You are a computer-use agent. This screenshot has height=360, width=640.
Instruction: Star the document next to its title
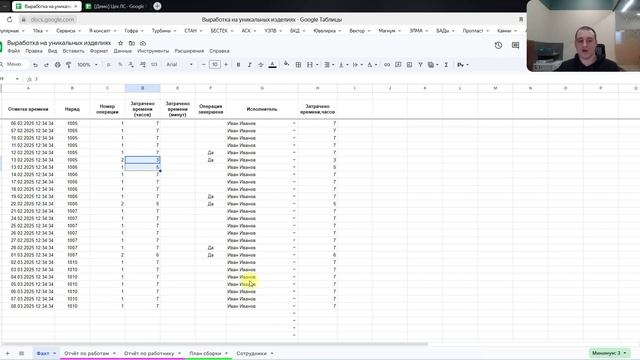[120, 43]
